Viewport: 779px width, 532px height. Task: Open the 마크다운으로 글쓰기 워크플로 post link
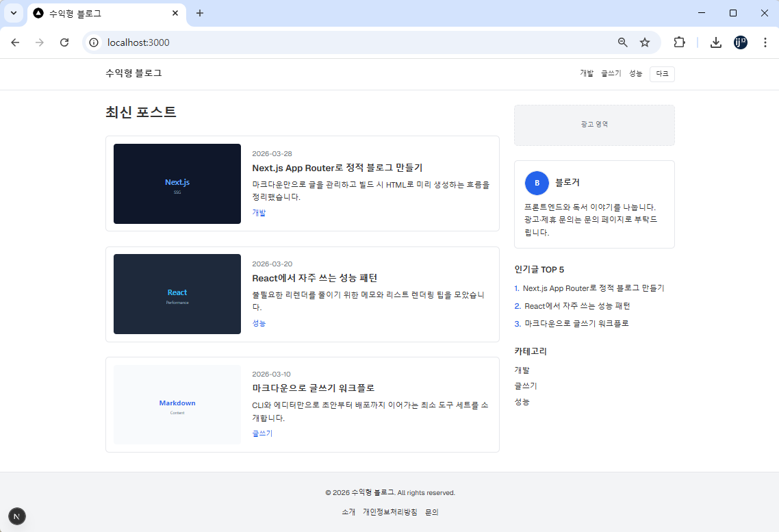pyautogui.click(x=314, y=388)
